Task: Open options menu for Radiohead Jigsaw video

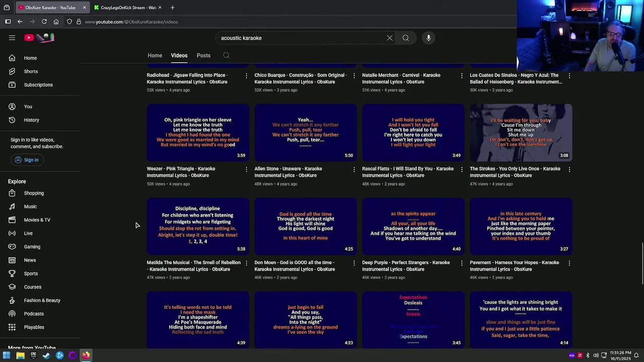Action: point(246,76)
